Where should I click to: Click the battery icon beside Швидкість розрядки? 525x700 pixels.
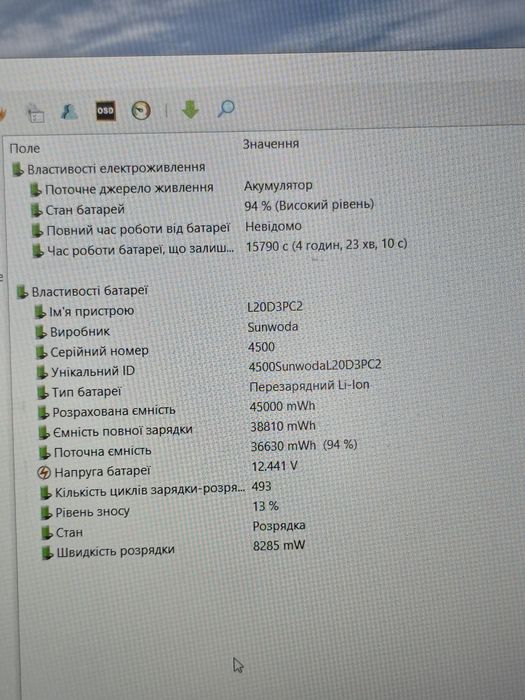tap(47, 553)
